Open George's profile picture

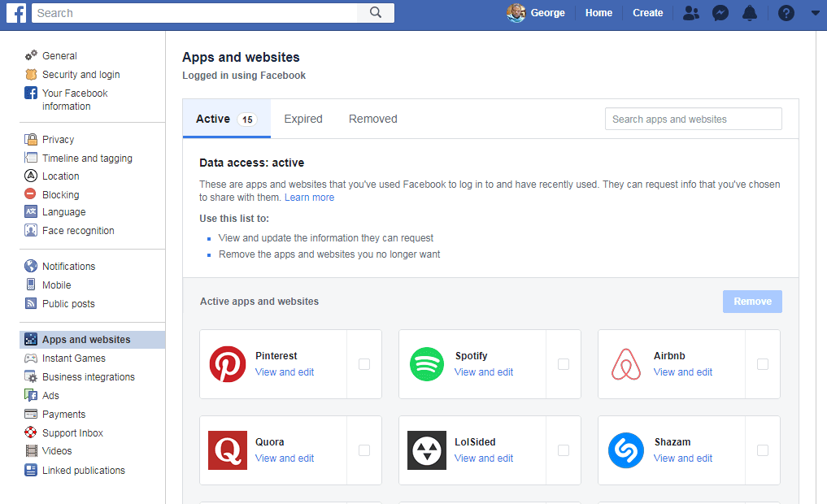tap(516, 13)
